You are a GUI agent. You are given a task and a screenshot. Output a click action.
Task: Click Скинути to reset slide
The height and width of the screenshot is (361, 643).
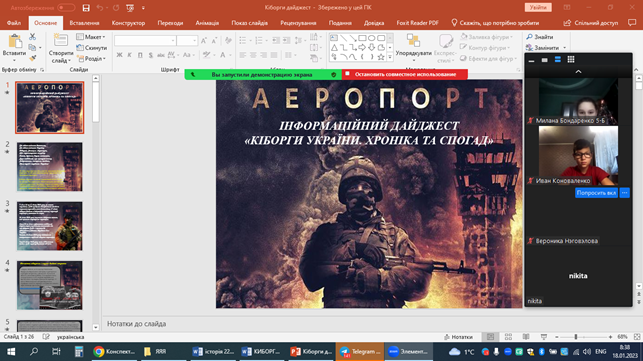point(92,48)
